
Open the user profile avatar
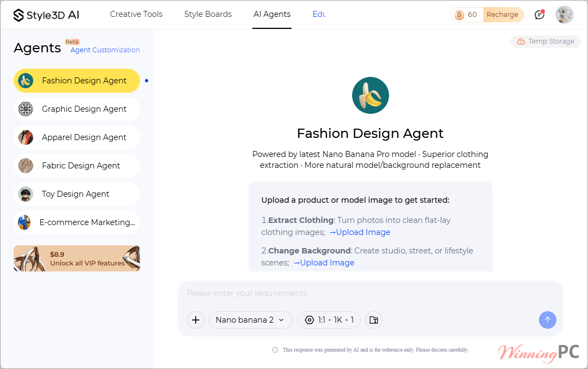(565, 15)
